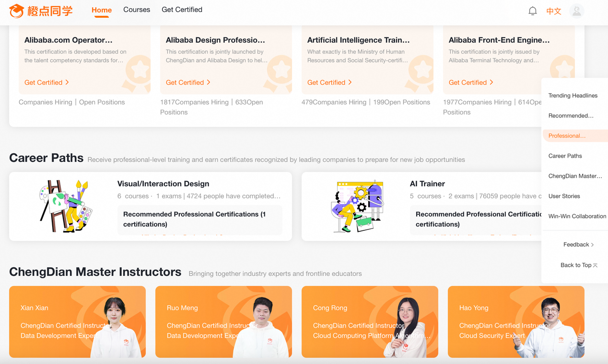This screenshot has height=364, width=608.
Task: Click Get Certified under Alibaba.com Operator
Action: [47, 82]
